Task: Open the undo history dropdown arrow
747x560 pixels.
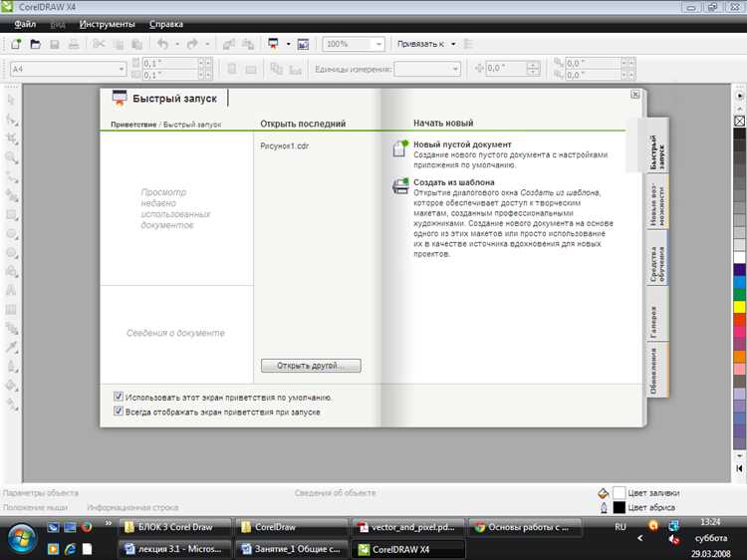Action: (x=177, y=44)
